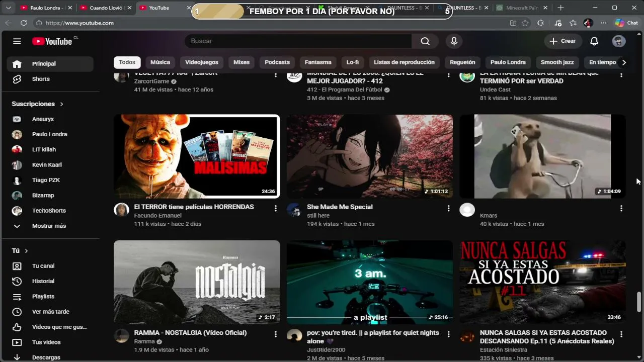Go to Principal in the sidebar
The width and height of the screenshot is (644, 362).
pyautogui.click(x=50, y=64)
